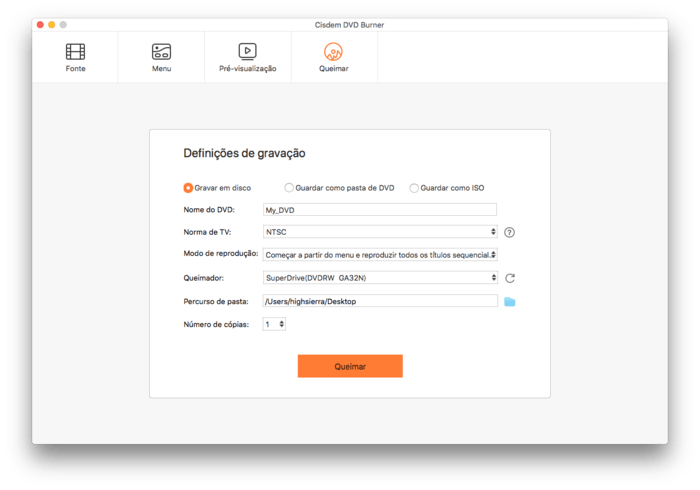The height and width of the screenshot is (490, 700).
Task: Adjust the Número de cópias stepper
Action: 281,324
